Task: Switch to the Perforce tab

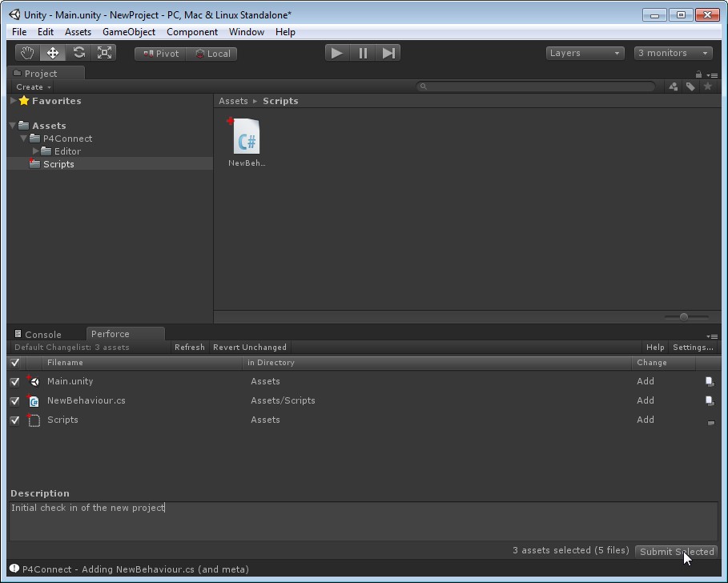Action: (126, 334)
